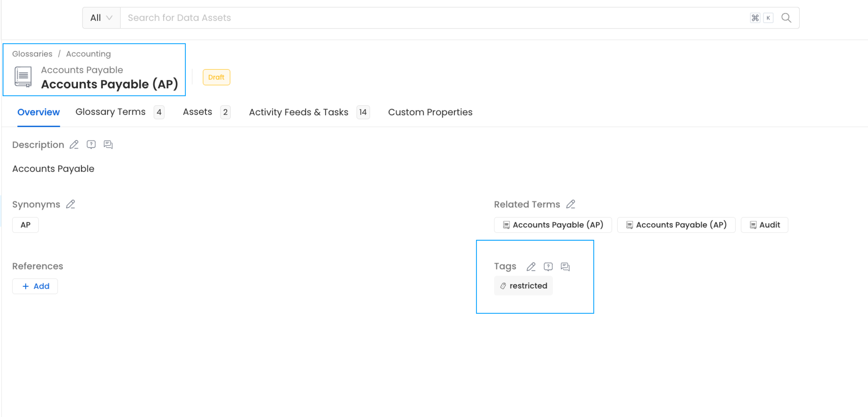Start a Tags conversation via chat icon
Image resolution: width=868 pixels, height=417 pixels.
[565, 266]
